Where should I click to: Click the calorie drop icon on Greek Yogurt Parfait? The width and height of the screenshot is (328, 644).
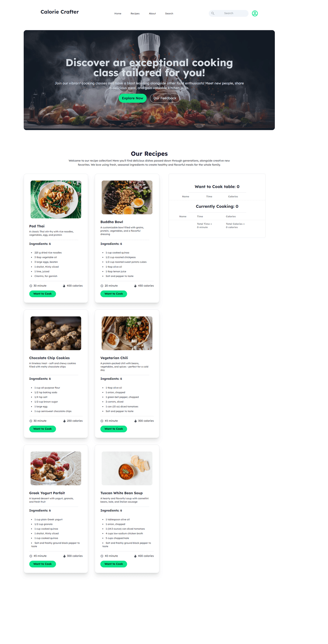pos(64,556)
